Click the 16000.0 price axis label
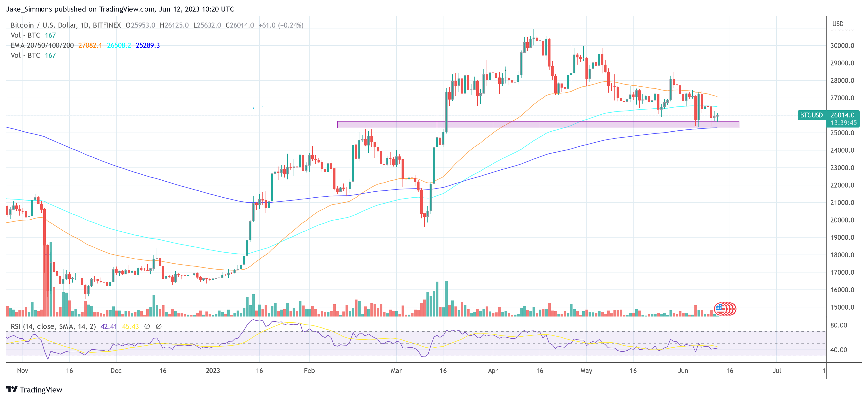This screenshot has width=868, height=400. tap(842, 290)
